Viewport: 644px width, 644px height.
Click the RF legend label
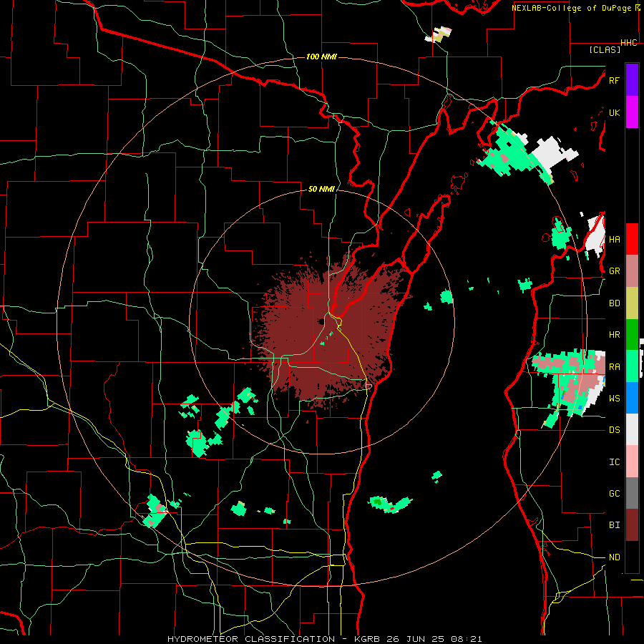click(x=614, y=80)
